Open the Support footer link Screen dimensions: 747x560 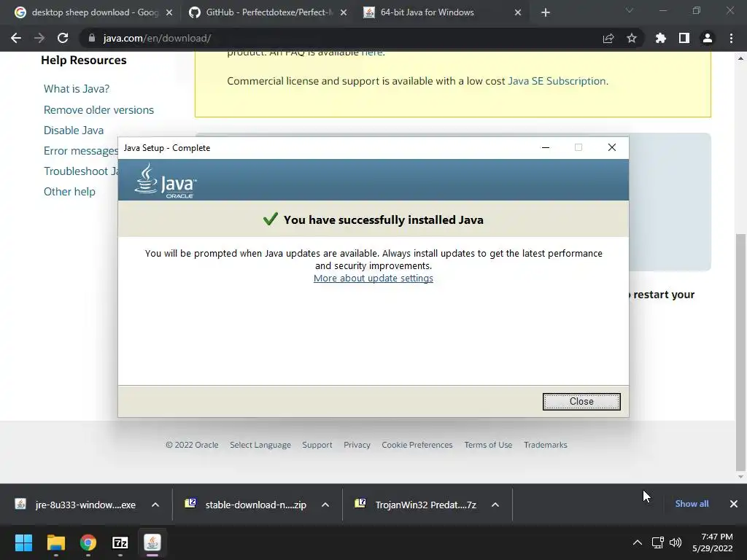317,445
